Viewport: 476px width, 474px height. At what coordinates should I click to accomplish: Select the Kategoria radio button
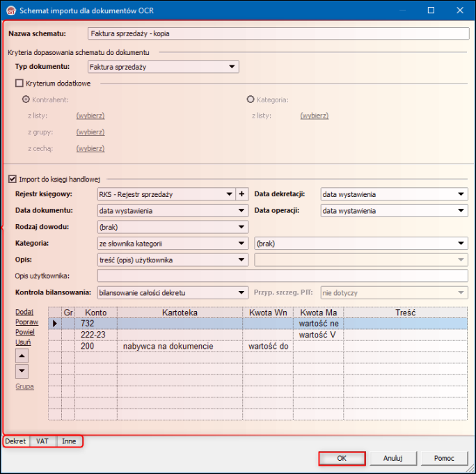click(251, 100)
